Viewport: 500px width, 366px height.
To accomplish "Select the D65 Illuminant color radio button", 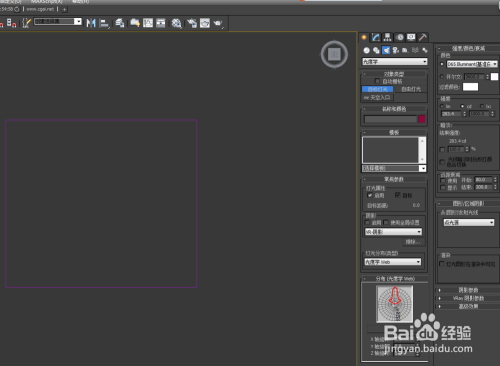I will [x=442, y=64].
